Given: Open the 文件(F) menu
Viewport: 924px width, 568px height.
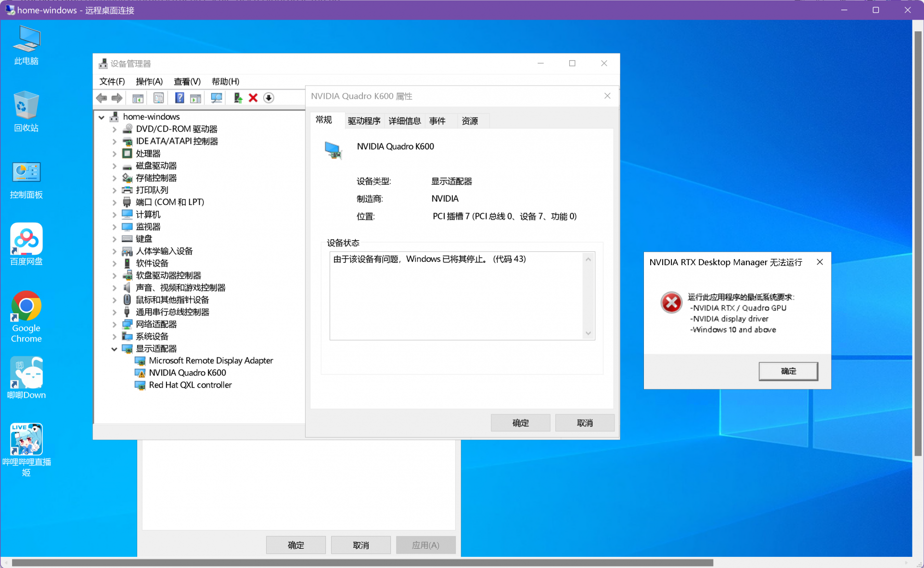Looking at the screenshot, I should tap(112, 81).
